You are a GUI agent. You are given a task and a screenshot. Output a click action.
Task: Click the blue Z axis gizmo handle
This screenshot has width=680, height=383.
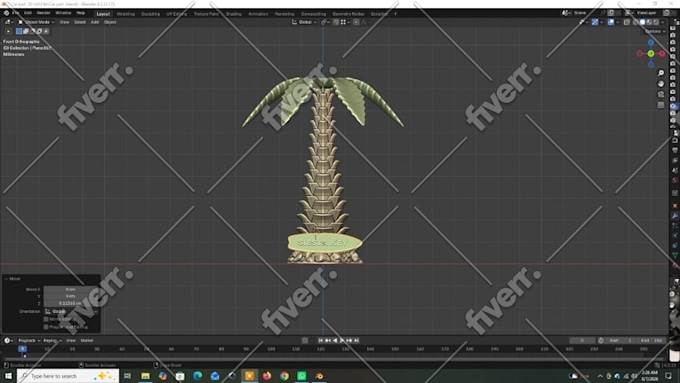651,43
